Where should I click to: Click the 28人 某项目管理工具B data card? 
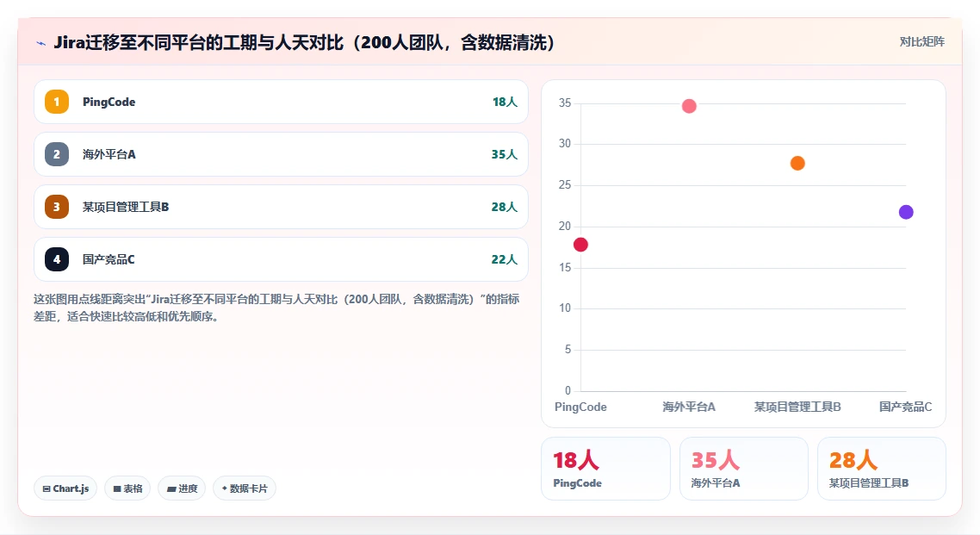(882, 469)
